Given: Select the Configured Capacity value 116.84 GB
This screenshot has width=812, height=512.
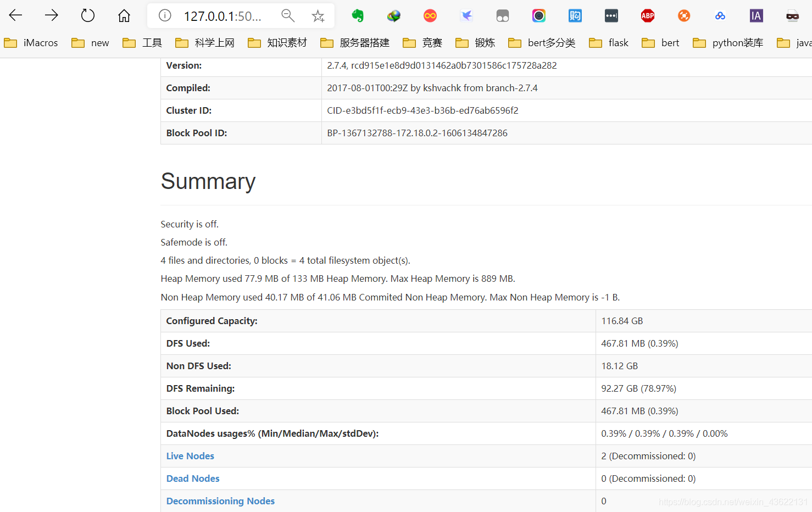Looking at the screenshot, I should (x=622, y=321).
